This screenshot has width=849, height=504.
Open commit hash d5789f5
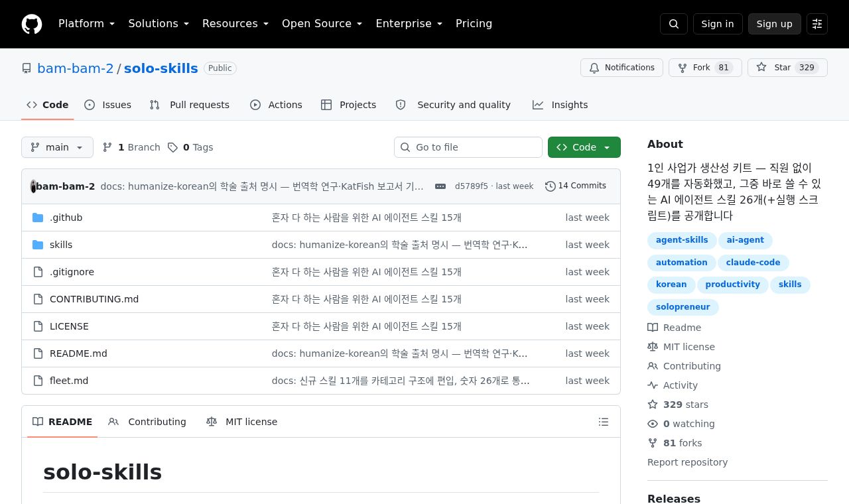click(471, 186)
